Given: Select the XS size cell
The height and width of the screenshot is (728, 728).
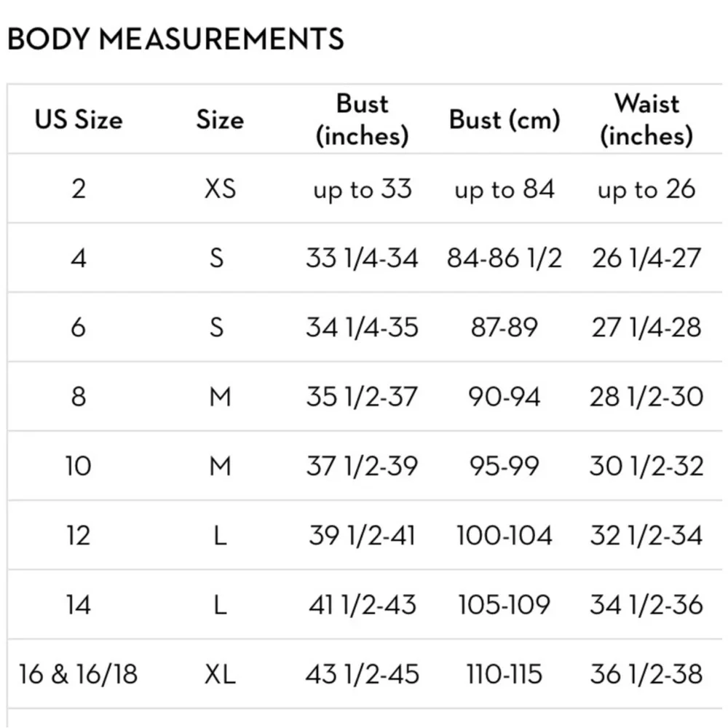Looking at the screenshot, I should pyautogui.click(x=220, y=189).
